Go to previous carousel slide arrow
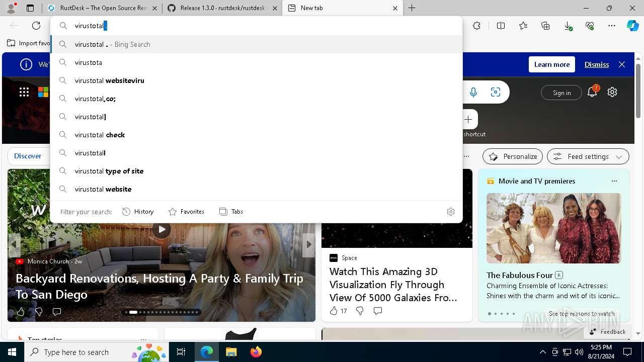This screenshot has width=644, height=362. pyautogui.click(x=14, y=244)
